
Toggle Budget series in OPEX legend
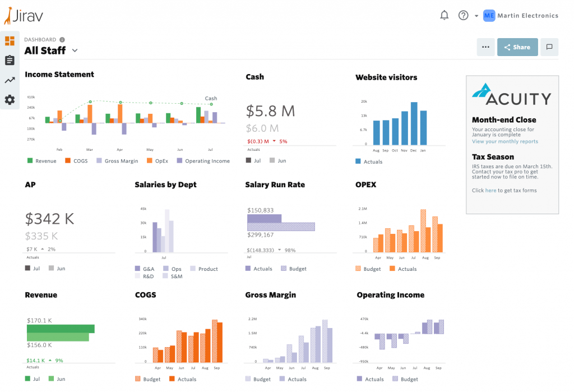coord(368,269)
